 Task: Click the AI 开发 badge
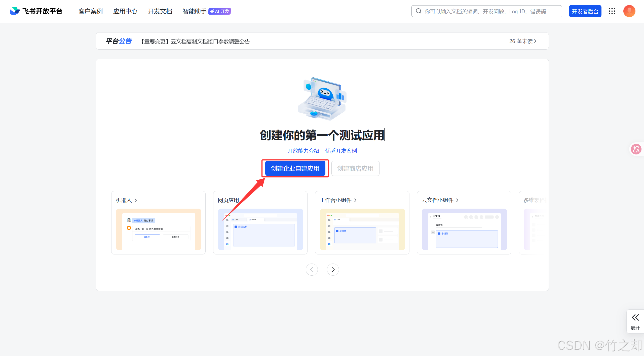click(219, 11)
